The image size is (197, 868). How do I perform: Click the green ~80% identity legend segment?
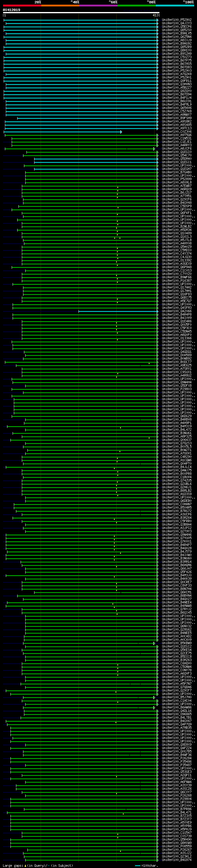[x=137, y=6]
